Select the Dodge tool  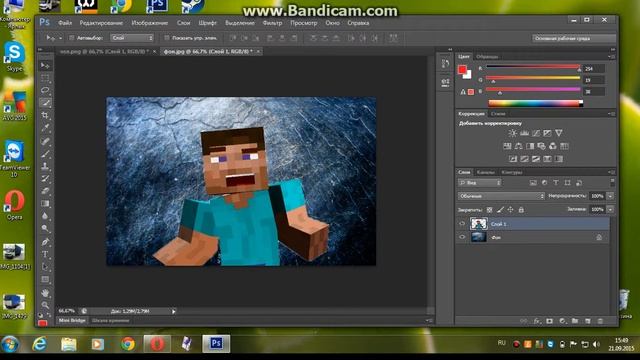[45, 229]
